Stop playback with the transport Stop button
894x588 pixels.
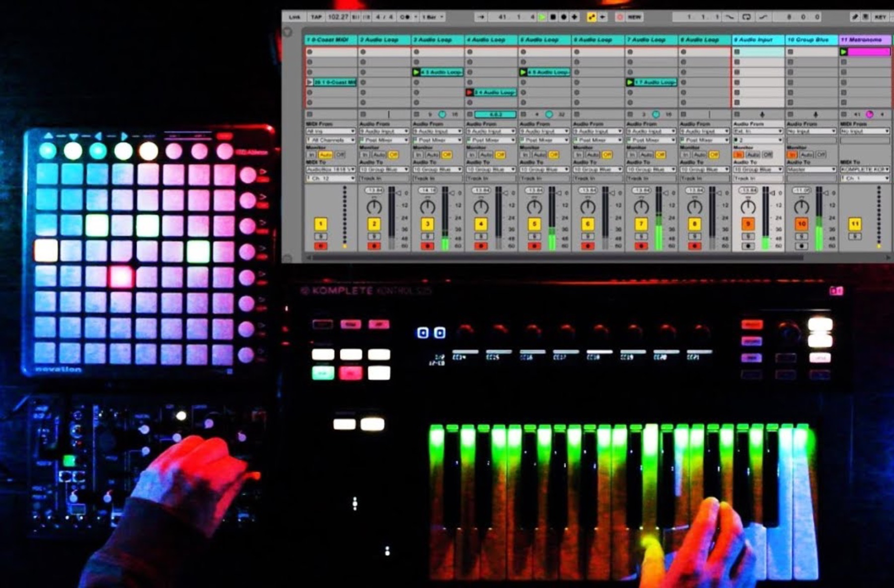(x=553, y=17)
